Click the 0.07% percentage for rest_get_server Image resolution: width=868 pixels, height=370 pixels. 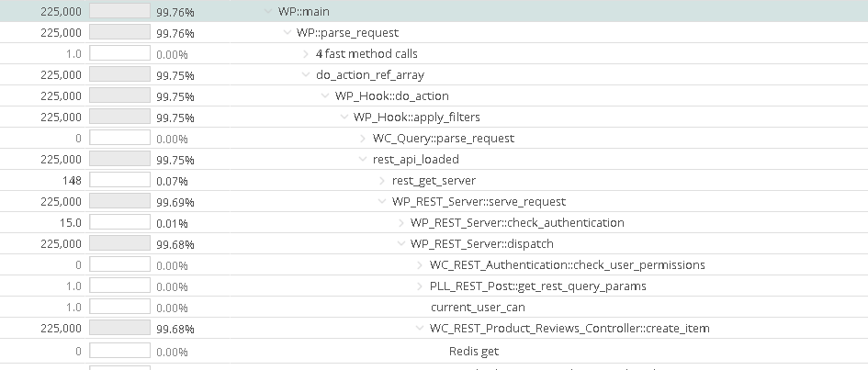pos(172,182)
